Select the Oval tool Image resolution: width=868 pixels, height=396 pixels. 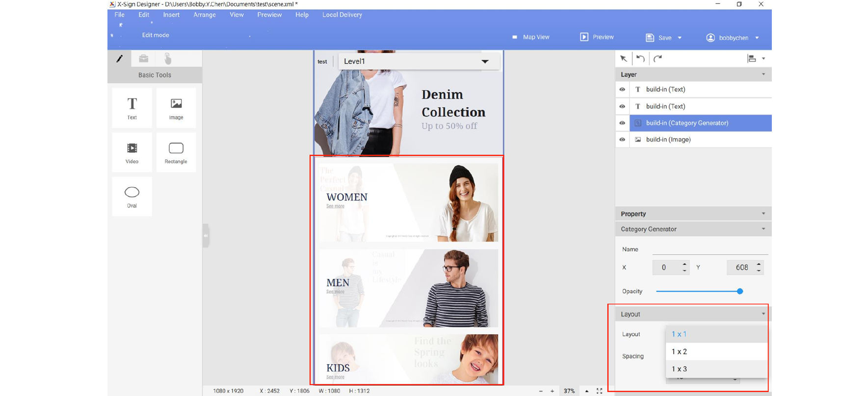coord(132,197)
